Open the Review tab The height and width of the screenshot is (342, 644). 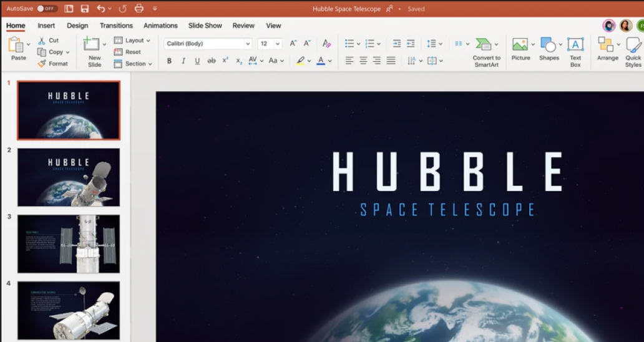[243, 26]
